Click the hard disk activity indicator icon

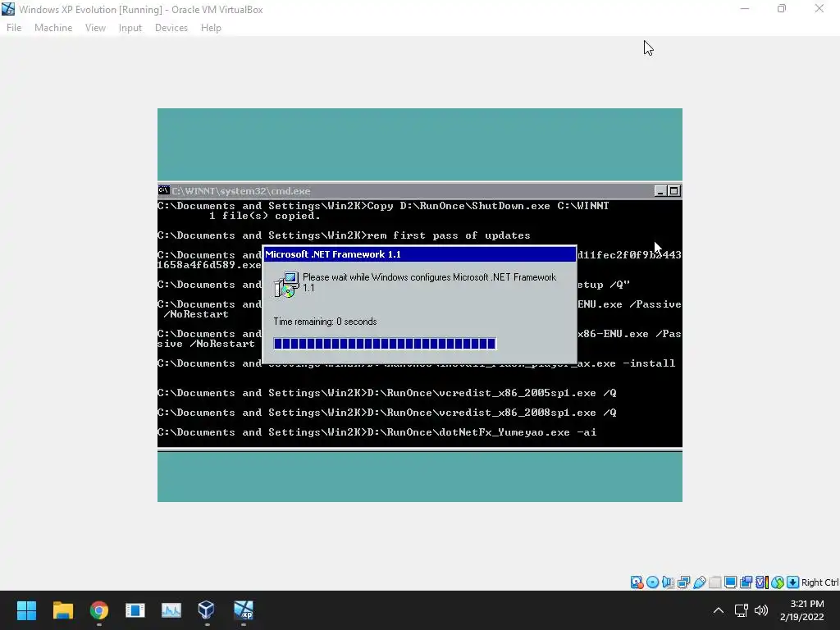(637, 582)
